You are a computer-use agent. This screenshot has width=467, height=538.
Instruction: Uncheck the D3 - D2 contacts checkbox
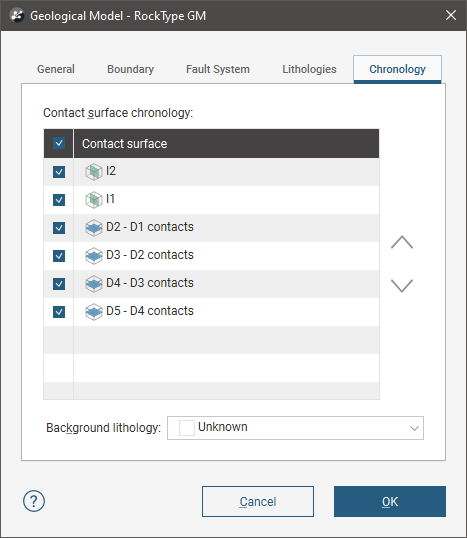[x=59, y=256]
